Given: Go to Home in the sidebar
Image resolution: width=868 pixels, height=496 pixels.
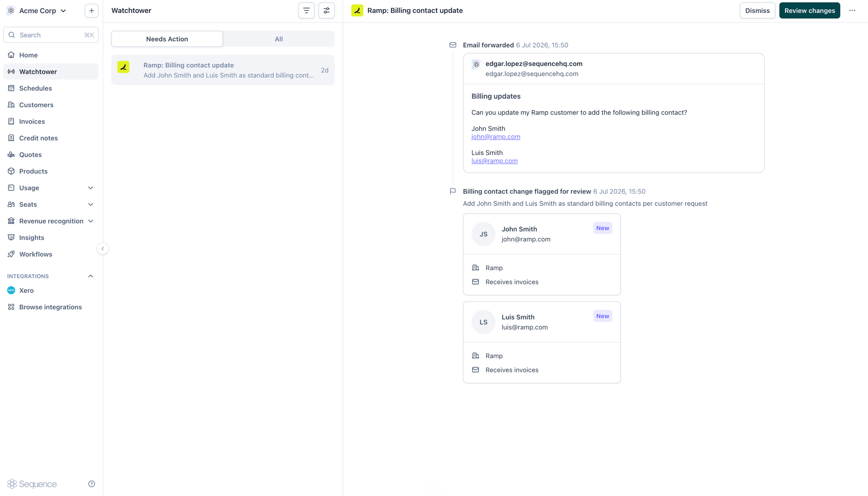Looking at the screenshot, I should (x=51, y=55).
